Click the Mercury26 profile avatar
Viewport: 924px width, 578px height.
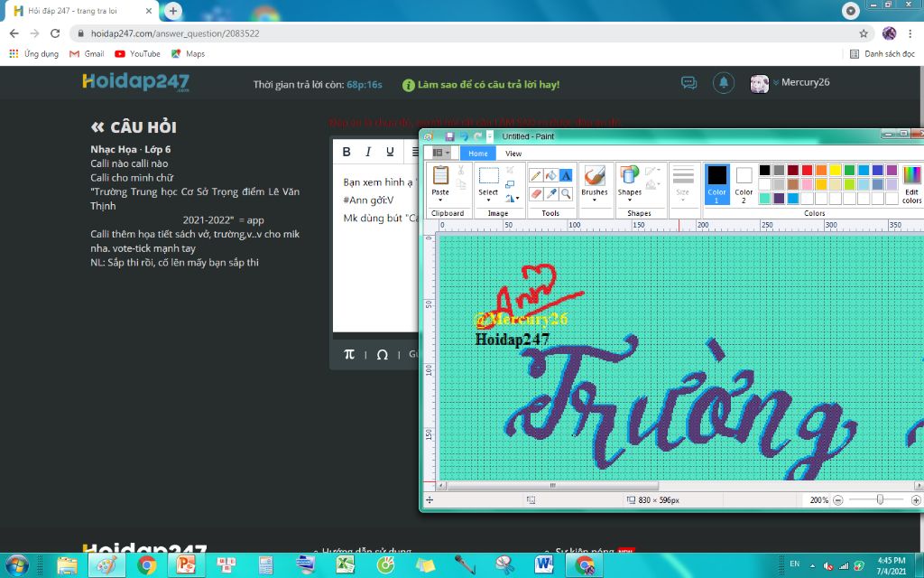coord(759,84)
